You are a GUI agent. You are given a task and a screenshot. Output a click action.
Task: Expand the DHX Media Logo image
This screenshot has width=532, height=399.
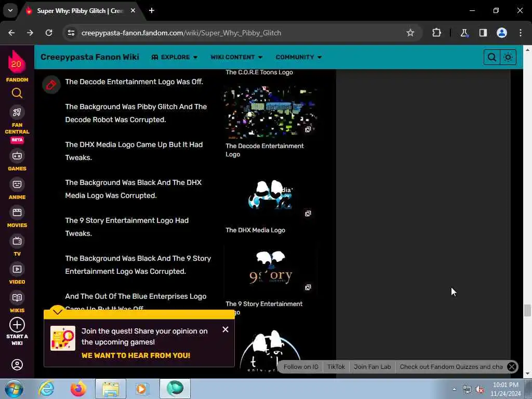pos(308,214)
